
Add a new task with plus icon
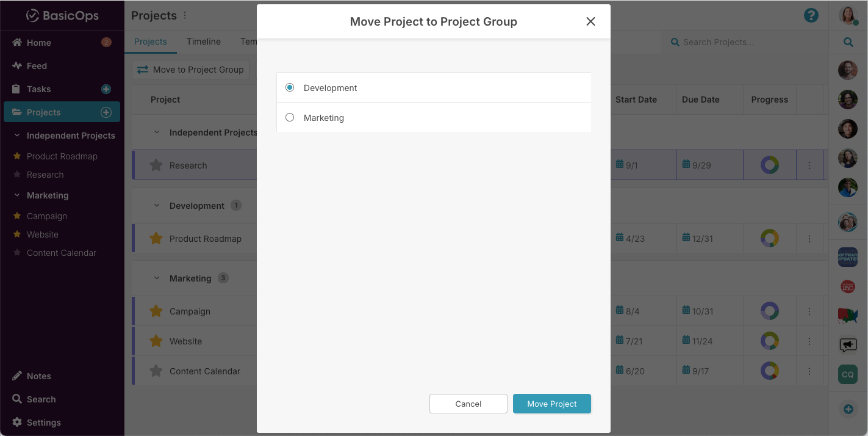tap(106, 89)
